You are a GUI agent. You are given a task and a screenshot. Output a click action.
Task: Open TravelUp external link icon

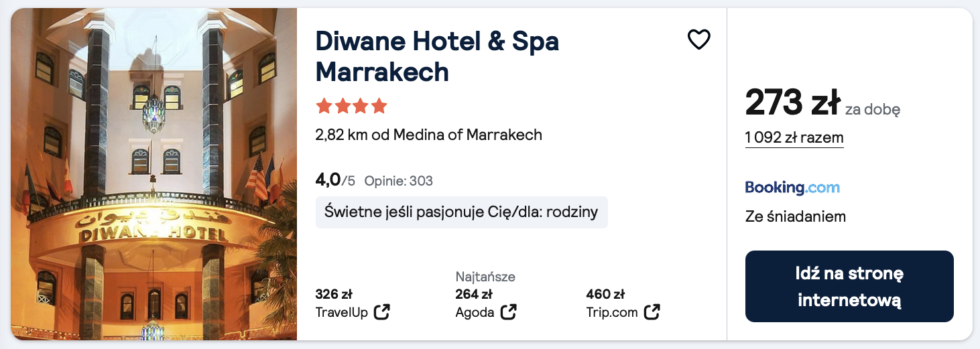click(382, 311)
